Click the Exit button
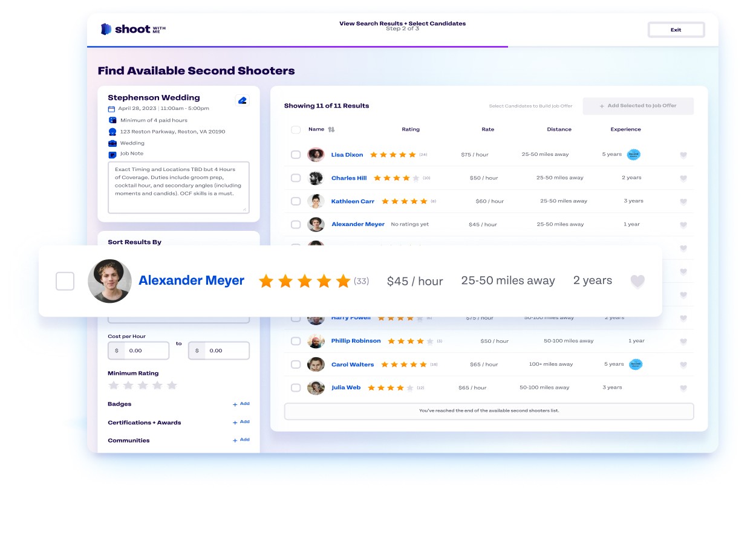The width and height of the screenshot is (756, 544). [x=676, y=30]
